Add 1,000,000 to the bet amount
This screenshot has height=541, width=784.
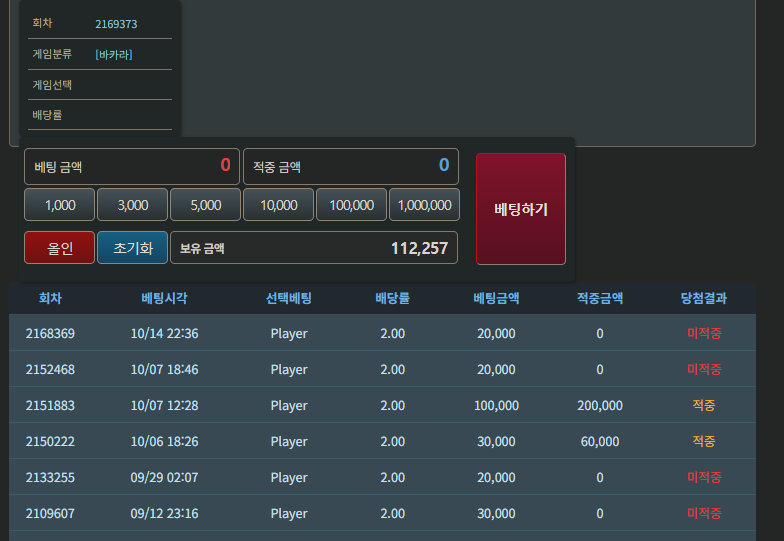pyautogui.click(x=424, y=205)
